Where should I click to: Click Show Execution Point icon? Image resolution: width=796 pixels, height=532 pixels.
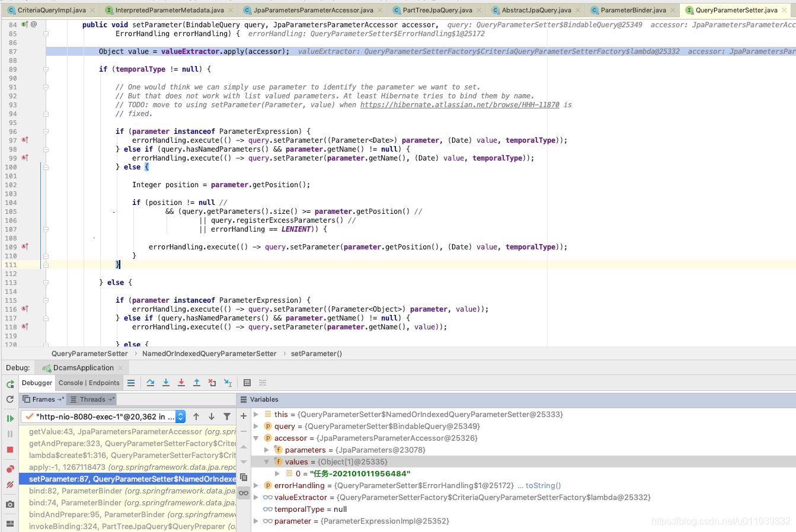[131, 383]
